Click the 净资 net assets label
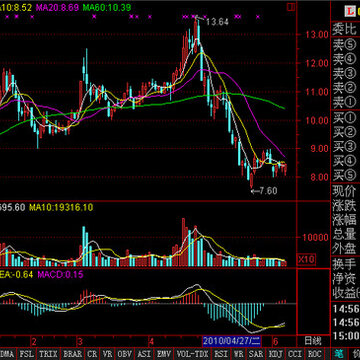 (x=344, y=279)
